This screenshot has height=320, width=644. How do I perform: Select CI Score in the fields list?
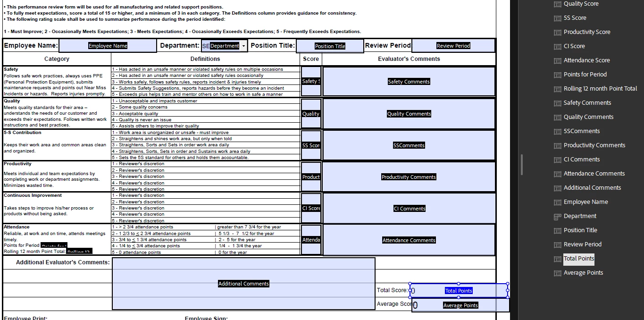(574, 46)
